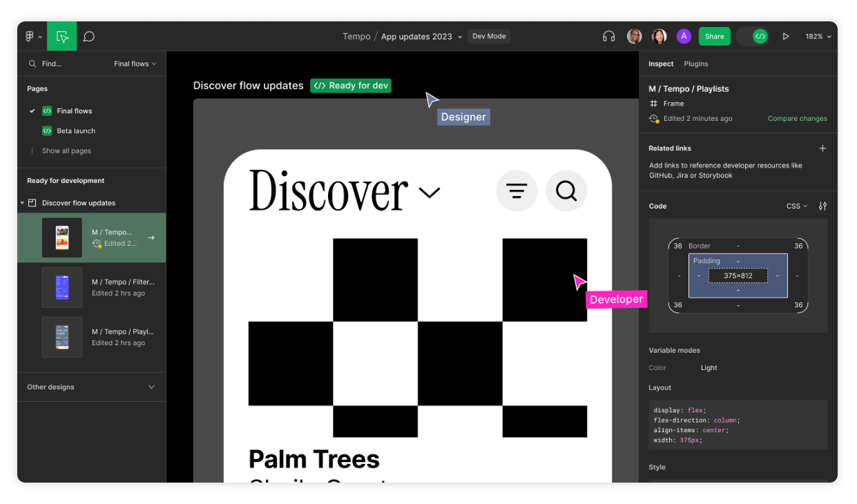This screenshot has width=857, height=504.
Task: Start presentation with the play icon
Action: click(x=786, y=37)
